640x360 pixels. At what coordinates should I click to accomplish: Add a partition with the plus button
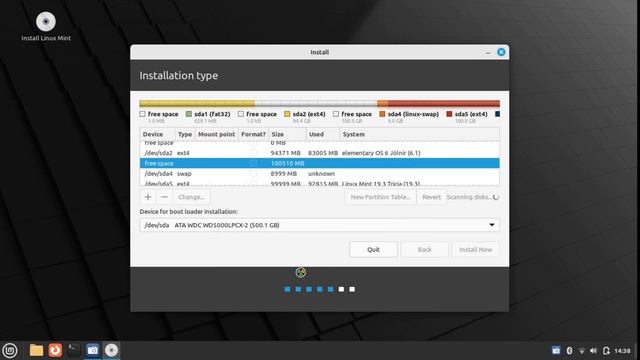[148, 197]
